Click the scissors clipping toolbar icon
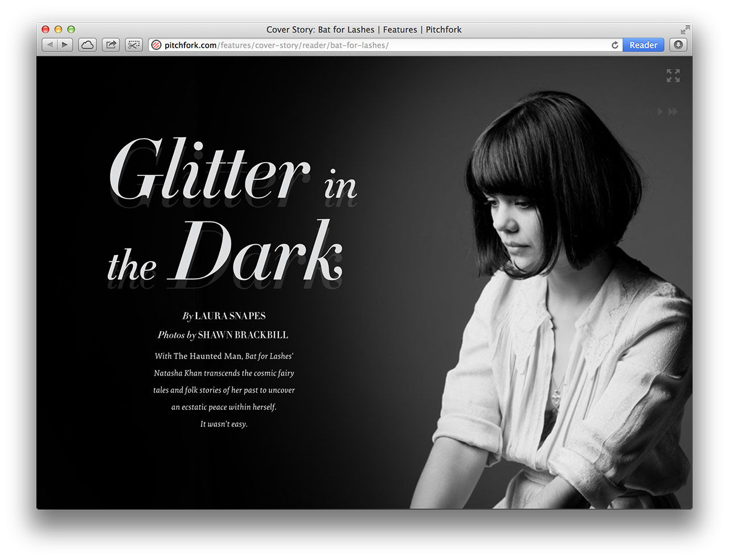Viewport: 729px width, 560px height. click(134, 45)
